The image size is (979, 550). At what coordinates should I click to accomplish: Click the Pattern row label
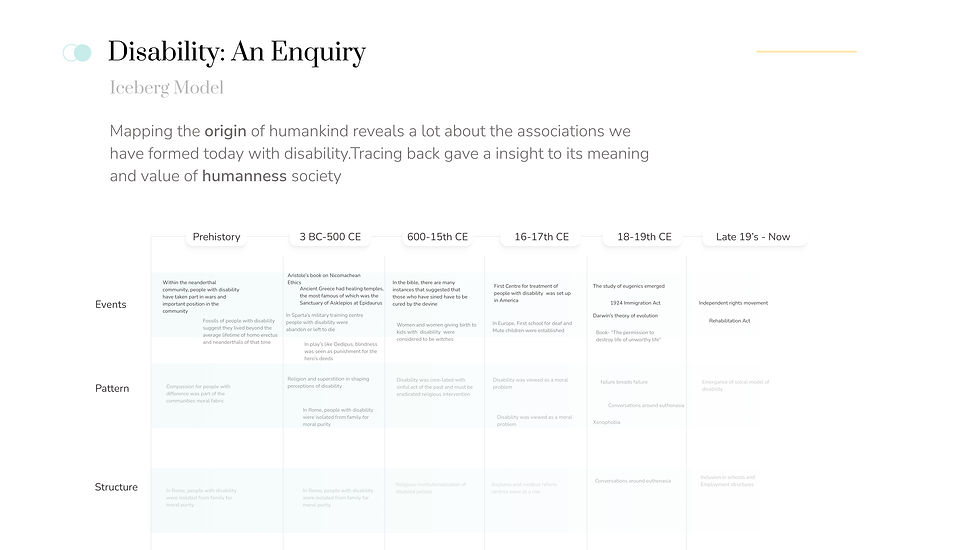click(112, 388)
